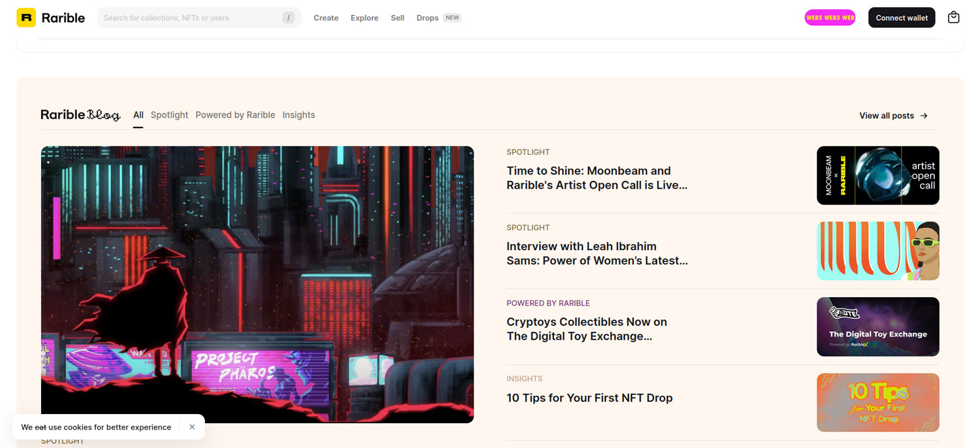Focus the collections search field
The height and width of the screenshot is (448, 980).
pos(199,18)
